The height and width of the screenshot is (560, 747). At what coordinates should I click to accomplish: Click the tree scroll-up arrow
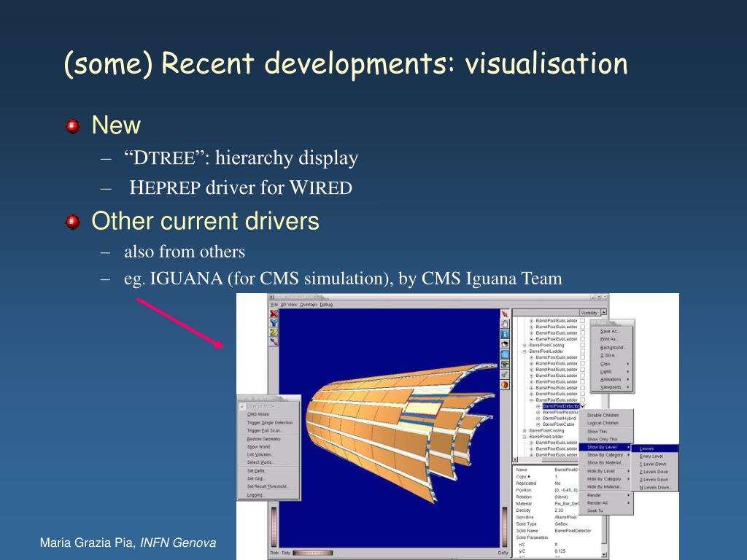pos(603,312)
